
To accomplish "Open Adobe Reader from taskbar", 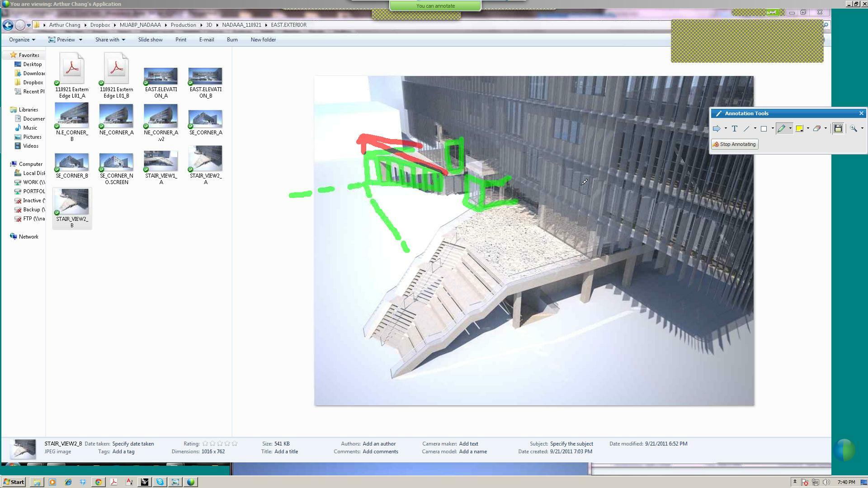I will [x=113, y=482].
